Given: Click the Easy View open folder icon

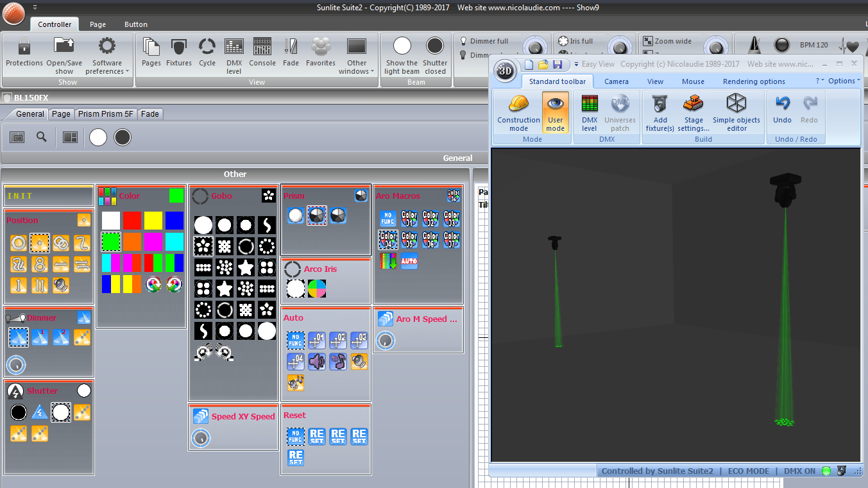Looking at the screenshot, I should [x=543, y=64].
